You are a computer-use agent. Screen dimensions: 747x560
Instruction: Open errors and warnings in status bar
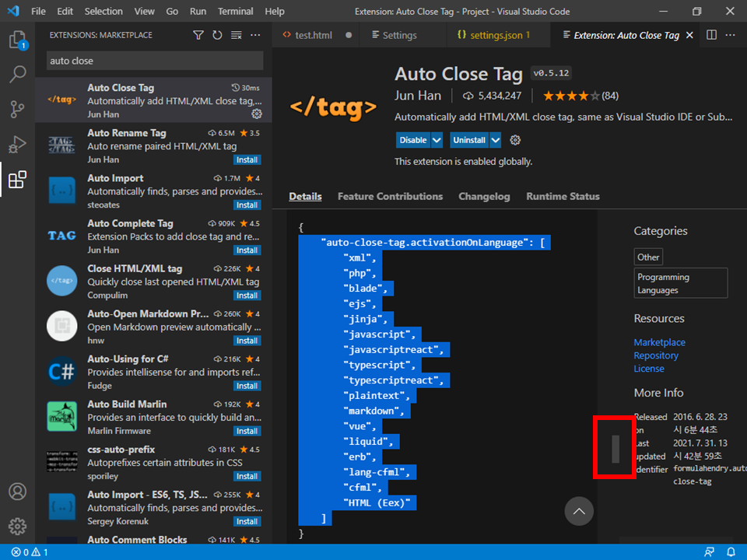[30, 552]
